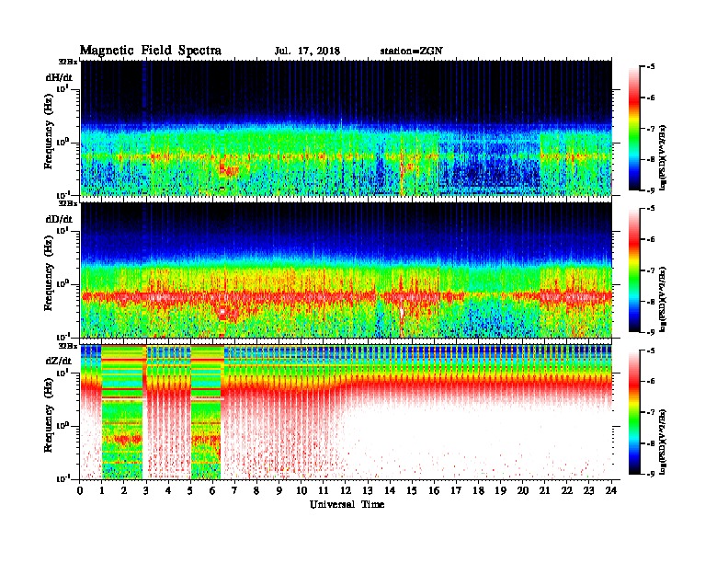Click the "-9" tick of dD/dt color bar
728x563 pixels.
click(651, 332)
